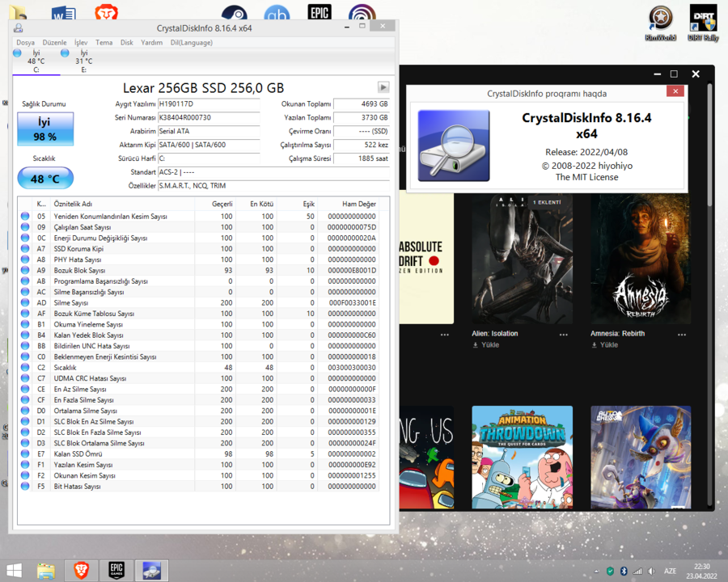Screen dimensions: 728x582
Task: Click the Seri Numarası field
Action: pyautogui.click(x=209, y=117)
